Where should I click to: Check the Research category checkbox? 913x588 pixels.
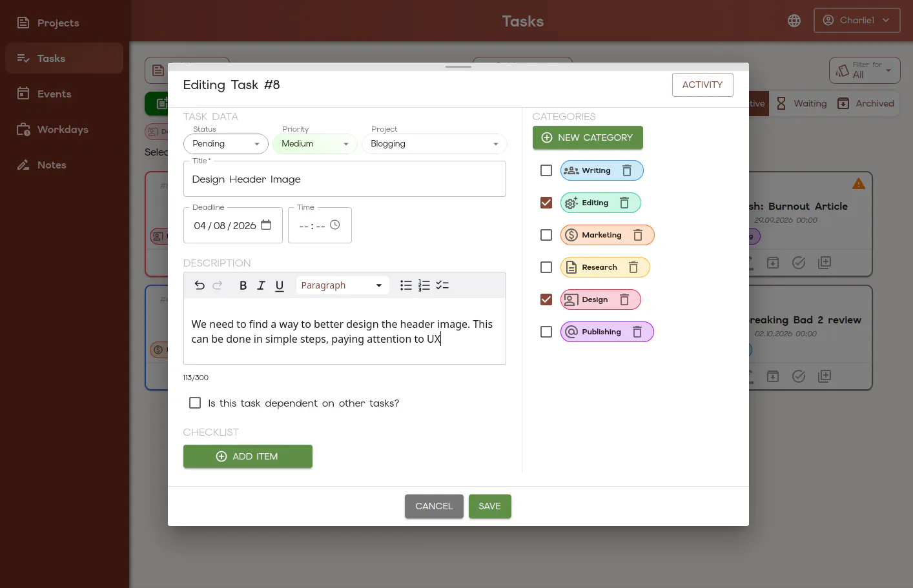point(546,267)
